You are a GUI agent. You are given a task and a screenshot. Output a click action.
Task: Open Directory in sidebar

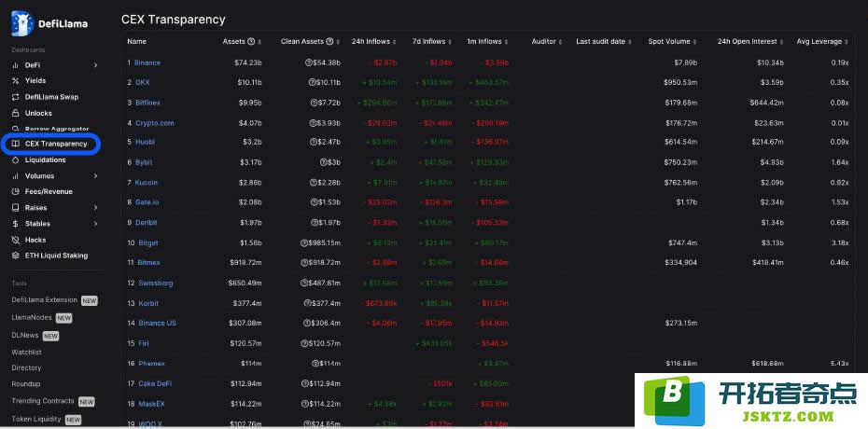(x=26, y=367)
